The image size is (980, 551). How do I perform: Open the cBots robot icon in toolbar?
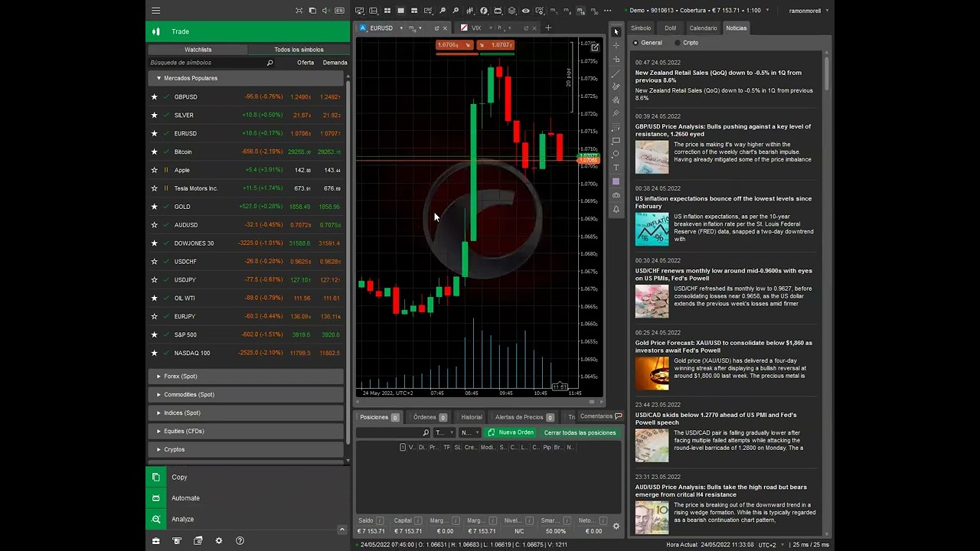(498, 11)
